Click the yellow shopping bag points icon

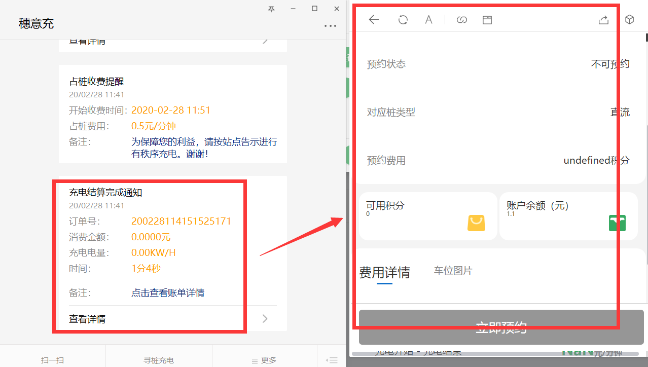tap(476, 223)
